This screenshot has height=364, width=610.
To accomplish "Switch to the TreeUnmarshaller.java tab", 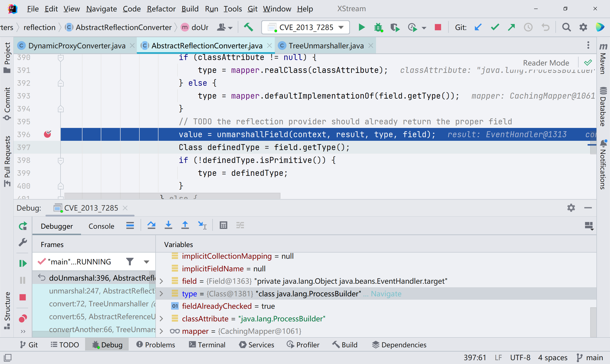I will coord(325,46).
